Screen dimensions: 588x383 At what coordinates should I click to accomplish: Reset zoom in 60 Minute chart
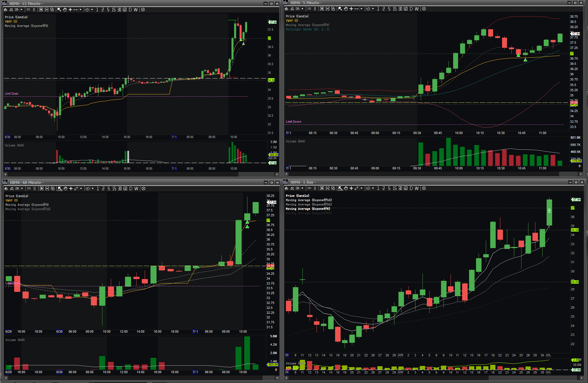53,188
